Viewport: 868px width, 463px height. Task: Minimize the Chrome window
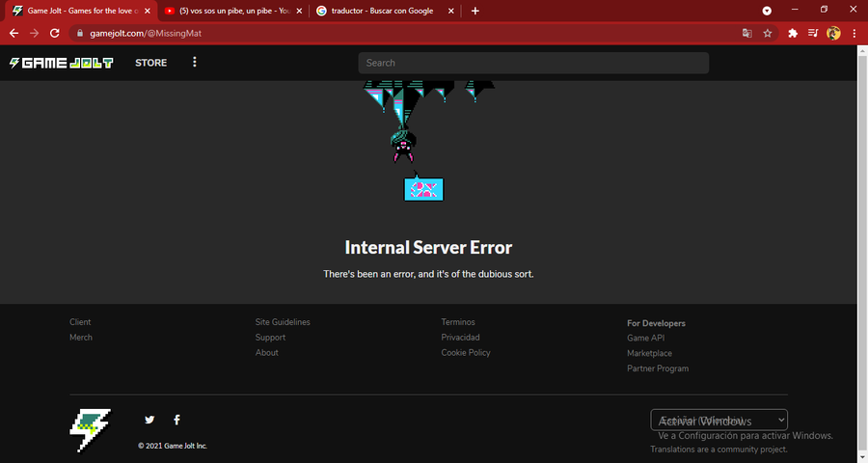click(795, 10)
